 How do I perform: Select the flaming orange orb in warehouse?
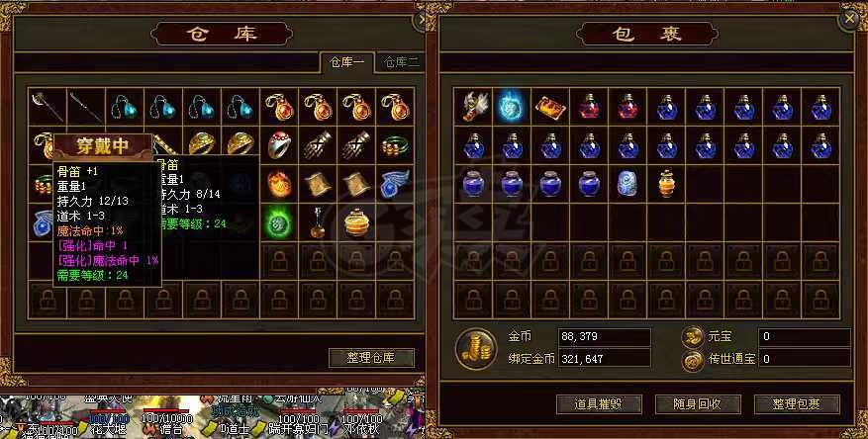point(279,184)
